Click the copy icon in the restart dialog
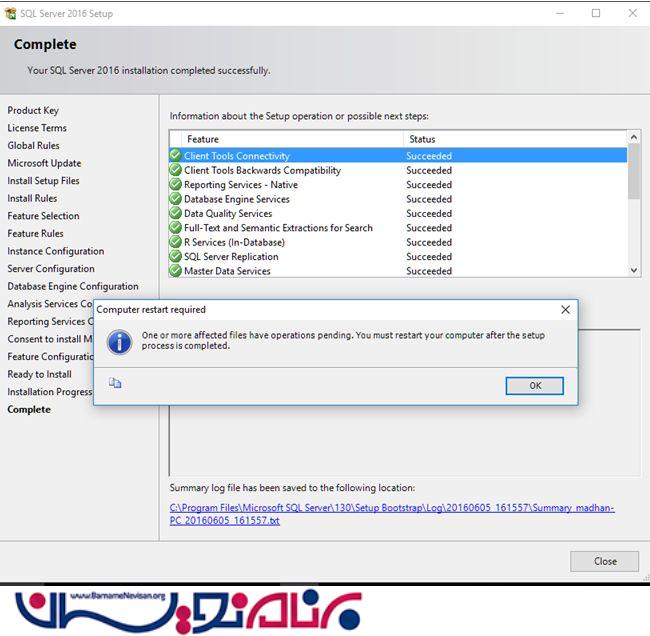 [115, 383]
